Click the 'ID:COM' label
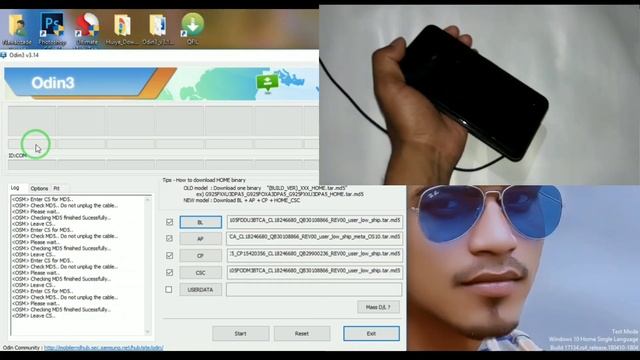Screen dimensions: 640x360 17,156
